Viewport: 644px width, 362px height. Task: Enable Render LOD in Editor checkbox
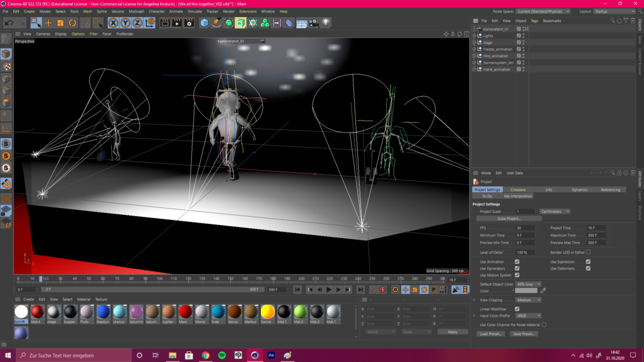588,252
